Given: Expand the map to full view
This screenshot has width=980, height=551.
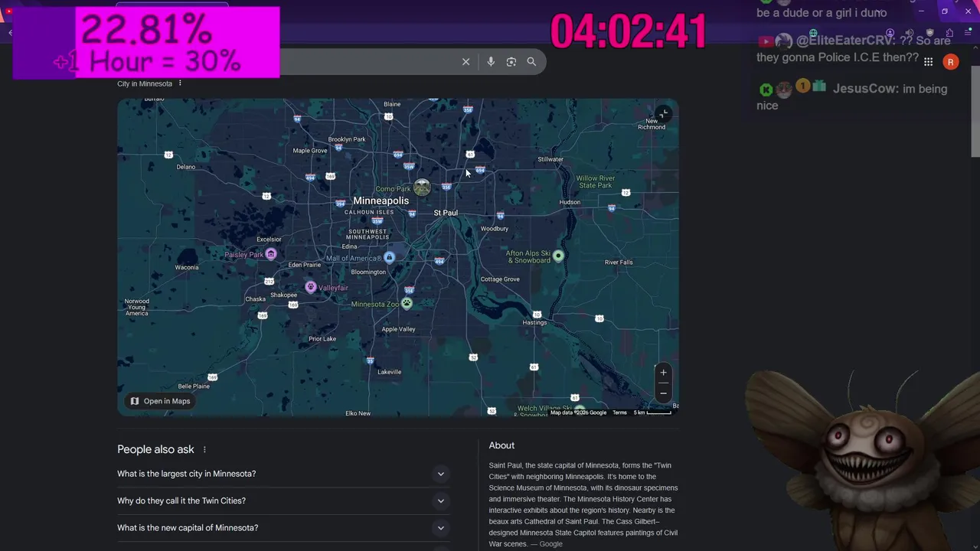Looking at the screenshot, I should click(663, 114).
